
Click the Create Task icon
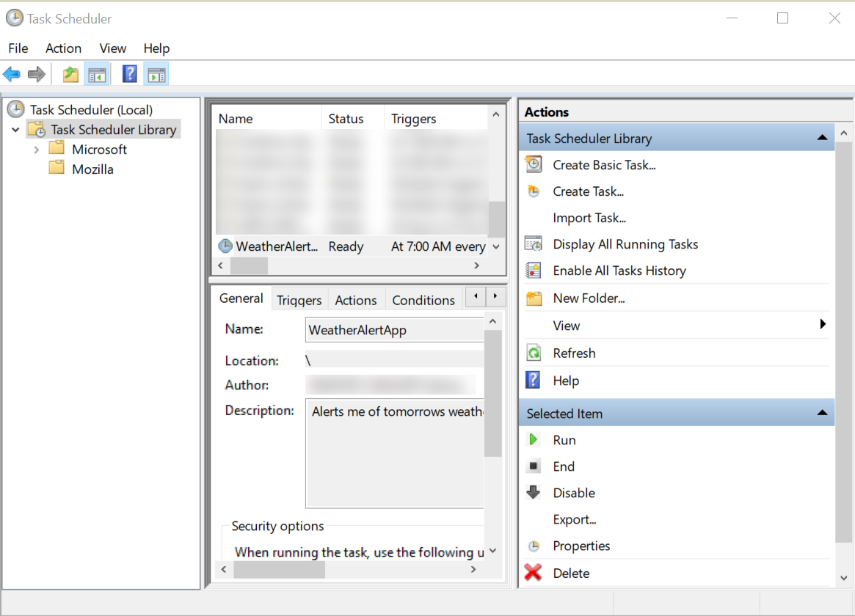pyautogui.click(x=534, y=191)
